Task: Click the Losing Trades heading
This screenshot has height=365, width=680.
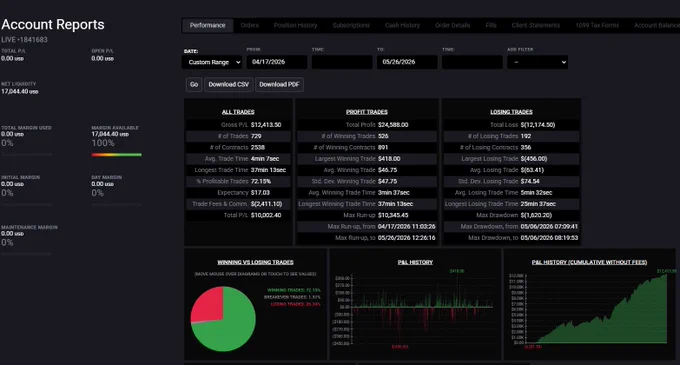Action: [511, 112]
